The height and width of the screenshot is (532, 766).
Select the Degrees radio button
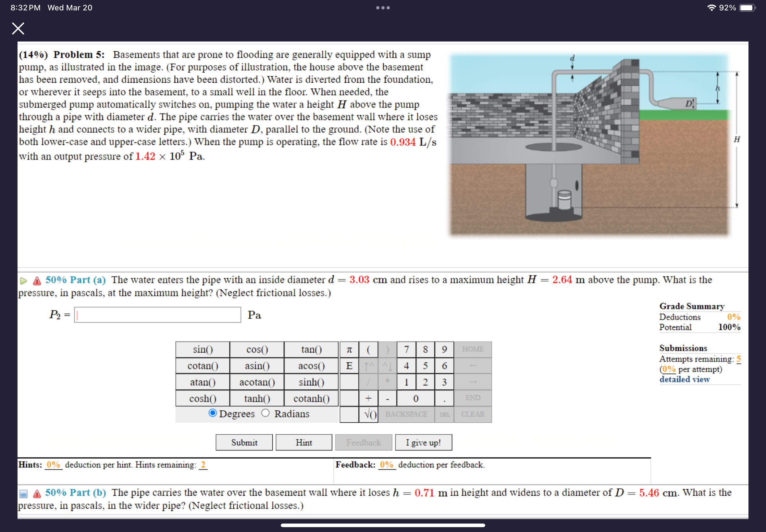212,413
